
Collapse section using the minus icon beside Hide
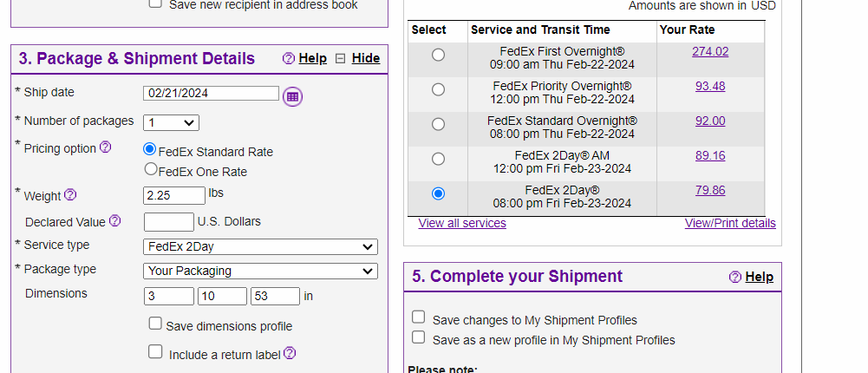click(x=341, y=59)
